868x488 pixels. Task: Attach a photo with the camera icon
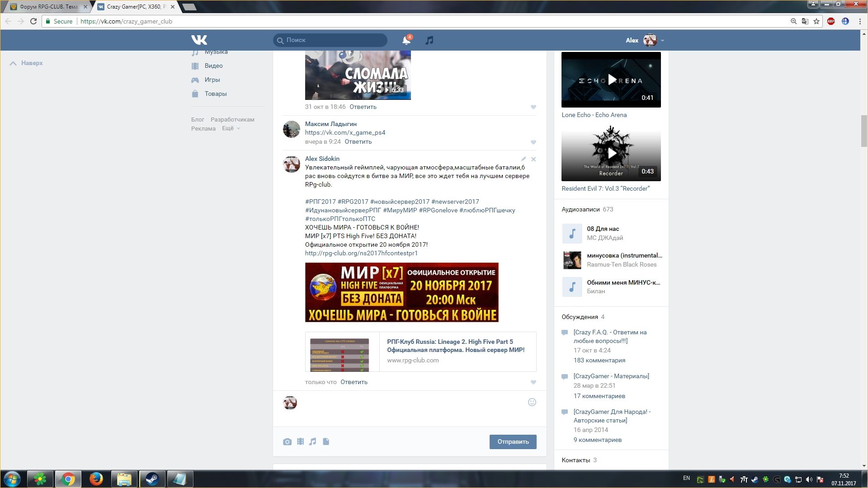point(287,441)
